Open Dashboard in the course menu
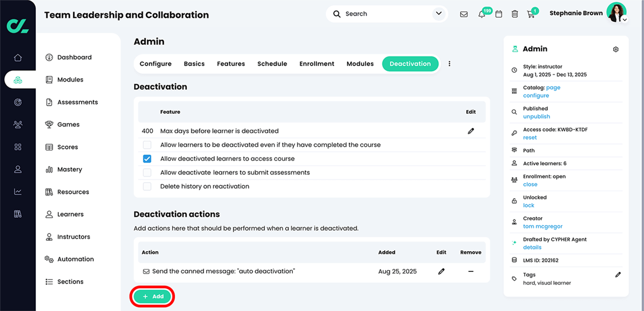 pyautogui.click(x=74, y=58)
